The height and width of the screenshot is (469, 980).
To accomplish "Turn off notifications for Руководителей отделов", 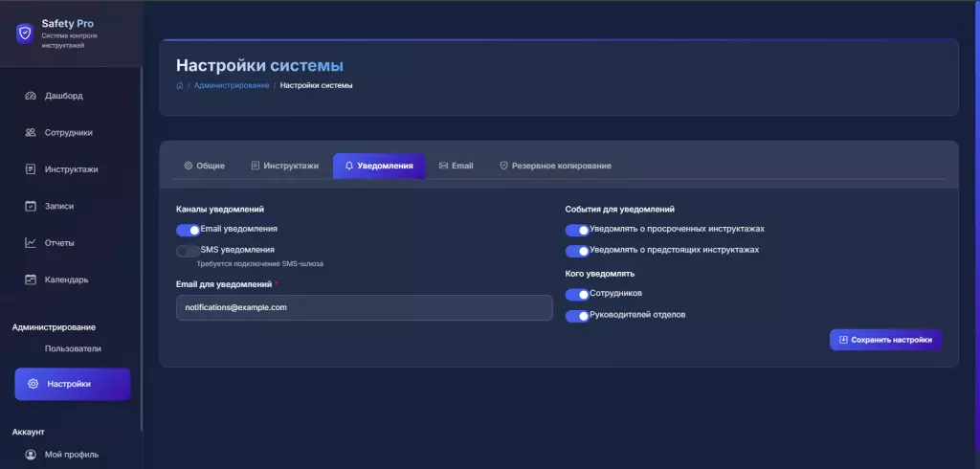I will click(x=576, y=316).
